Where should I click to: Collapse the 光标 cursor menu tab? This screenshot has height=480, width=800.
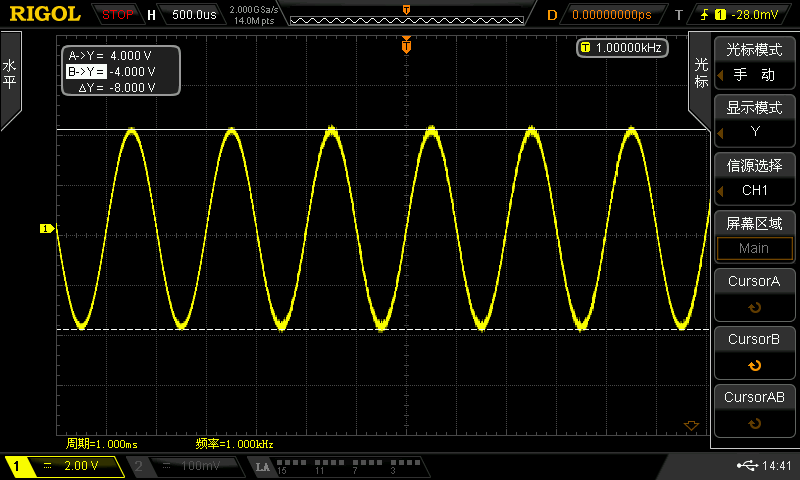[700, 75]
